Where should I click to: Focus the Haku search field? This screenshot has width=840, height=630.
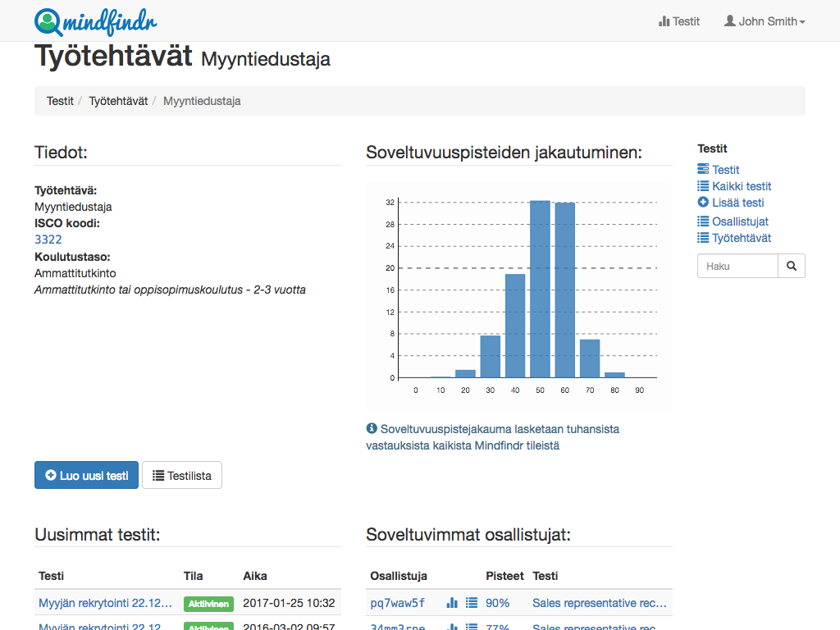pos(737,267)
